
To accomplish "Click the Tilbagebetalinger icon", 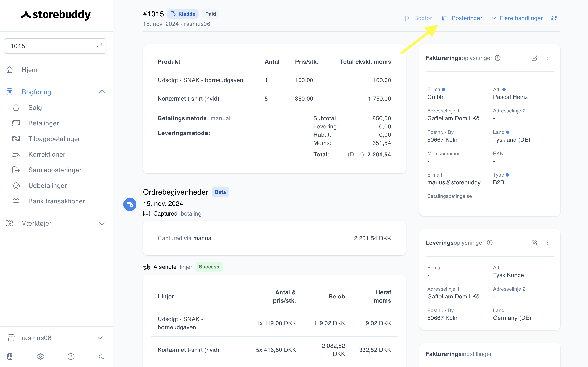I will pos(16,139).
